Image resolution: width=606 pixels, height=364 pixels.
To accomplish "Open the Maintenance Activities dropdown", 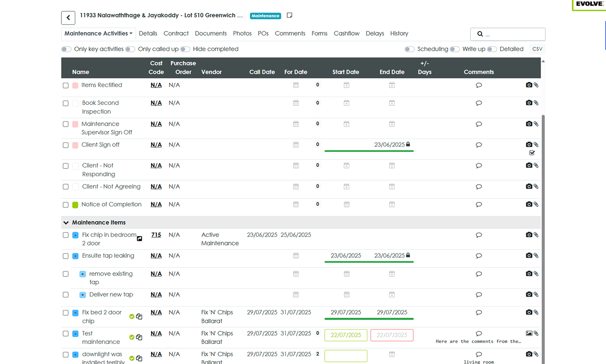I will pos(98,34).
